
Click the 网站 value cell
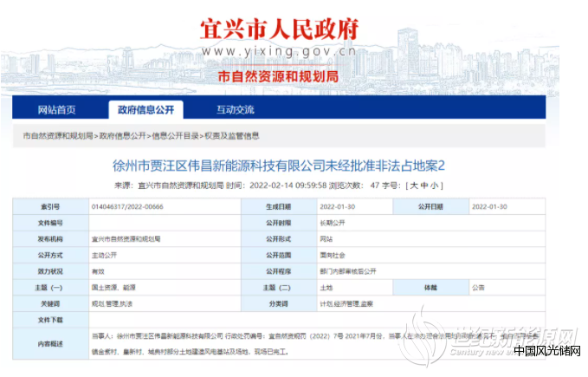point(431,239)
